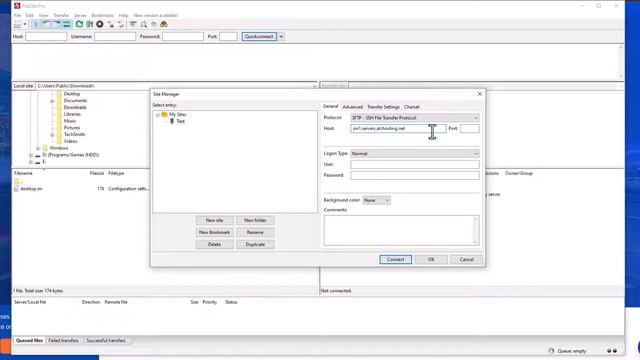The image size is (640, 360).
Task: Open the Help menu
Action: (x=123, y=16)
